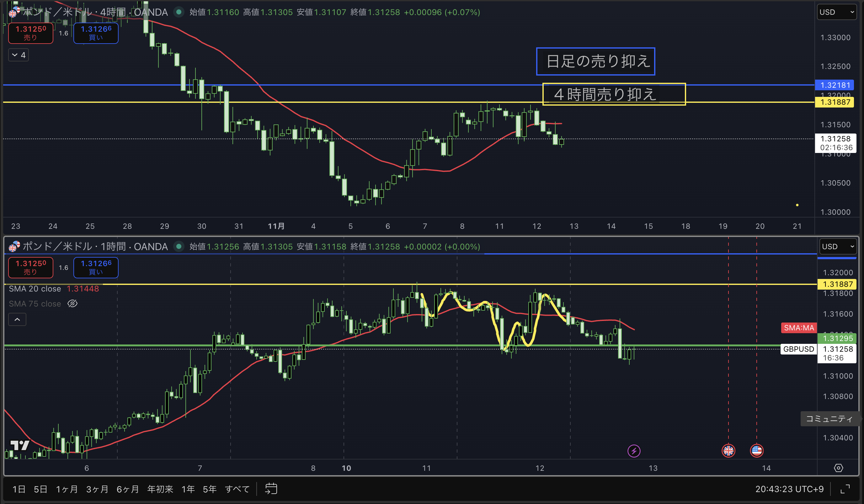This screenshot has height=504, width=864.
Task: Select the 年初来 time range
Action: coord(160,489)
